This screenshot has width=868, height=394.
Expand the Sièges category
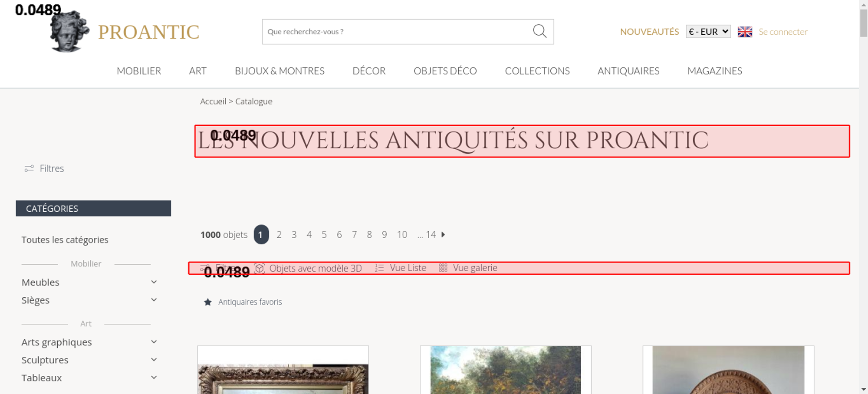point(154,300)
